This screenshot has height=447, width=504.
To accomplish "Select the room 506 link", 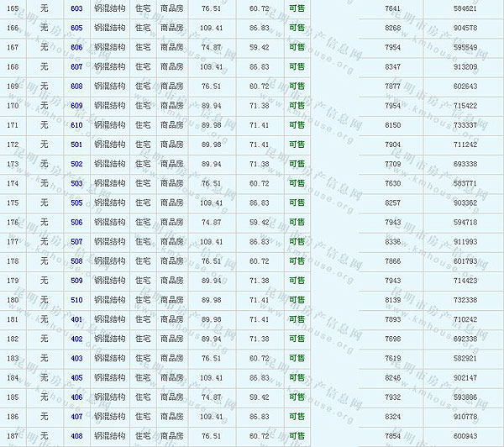I will (76, 222).
